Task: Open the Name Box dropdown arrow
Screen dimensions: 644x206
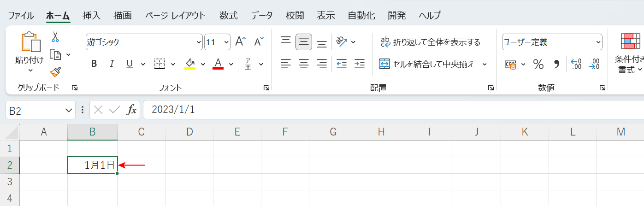Action: point(69,110)
